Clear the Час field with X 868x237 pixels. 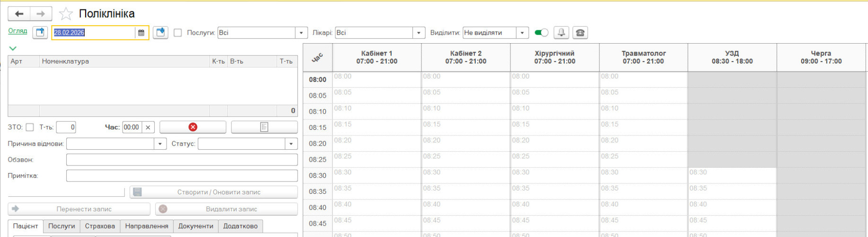pos(148,127)
